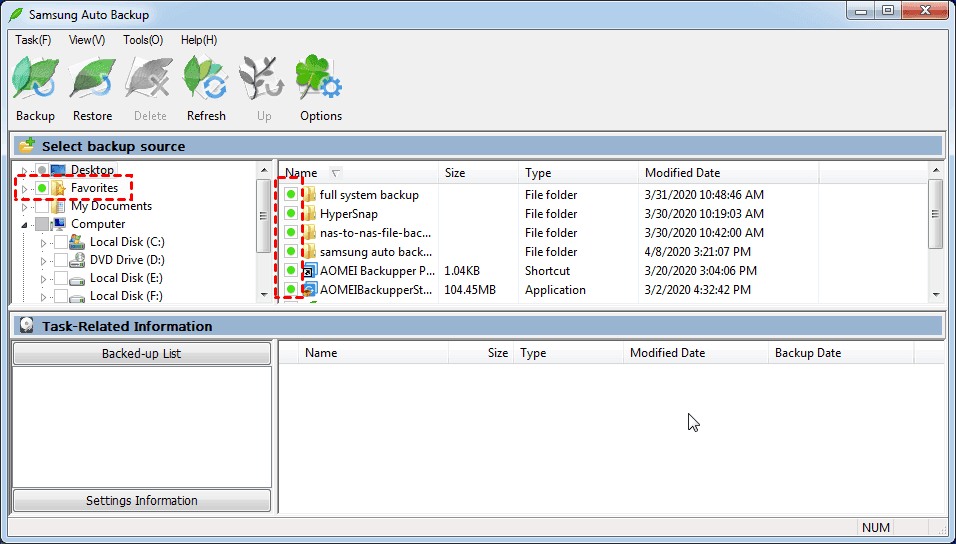Sort source files by Modified Date column
This screenshot has height=544, width=956.
tap(729, 173)
